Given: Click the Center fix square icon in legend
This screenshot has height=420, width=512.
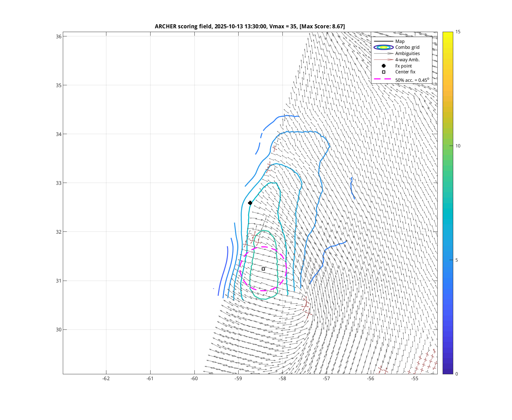Looking at the screenshot, I should 384,72.
